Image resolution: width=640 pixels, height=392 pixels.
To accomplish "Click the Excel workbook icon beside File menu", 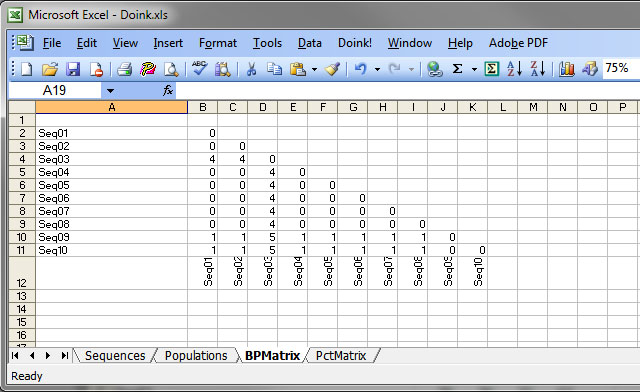I will pos(25,42).
